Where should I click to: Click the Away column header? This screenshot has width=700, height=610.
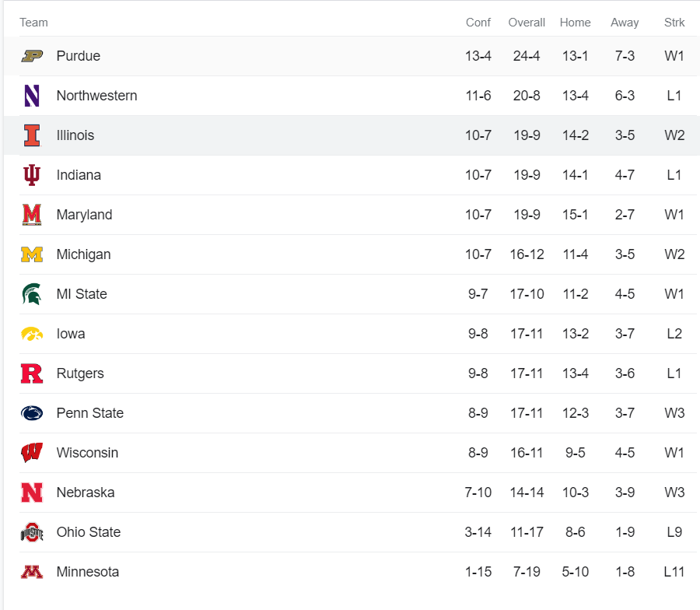[625, 23]
